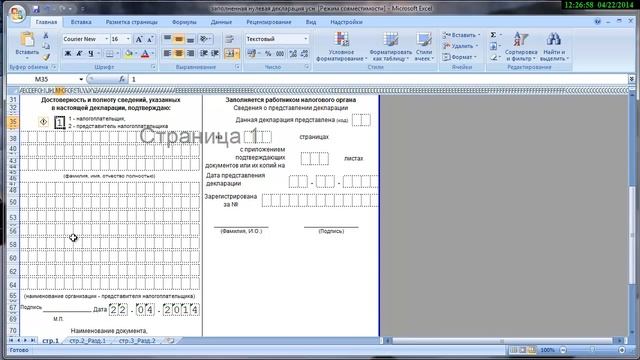The width and height of the screenshot is (640, 360).
Task: Open Excel help question mark
Action: click(598, 22)
